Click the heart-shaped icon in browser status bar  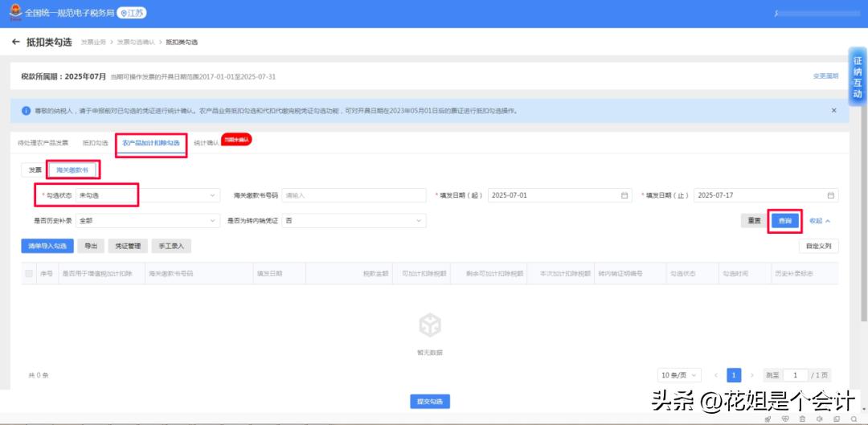(x=785, y=419)
